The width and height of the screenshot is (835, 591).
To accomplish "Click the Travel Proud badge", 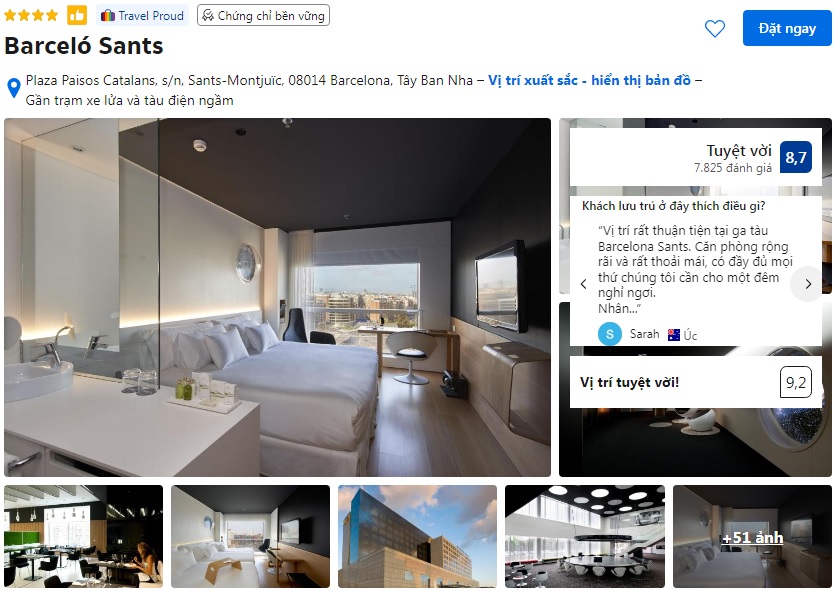I will (142, 15).
